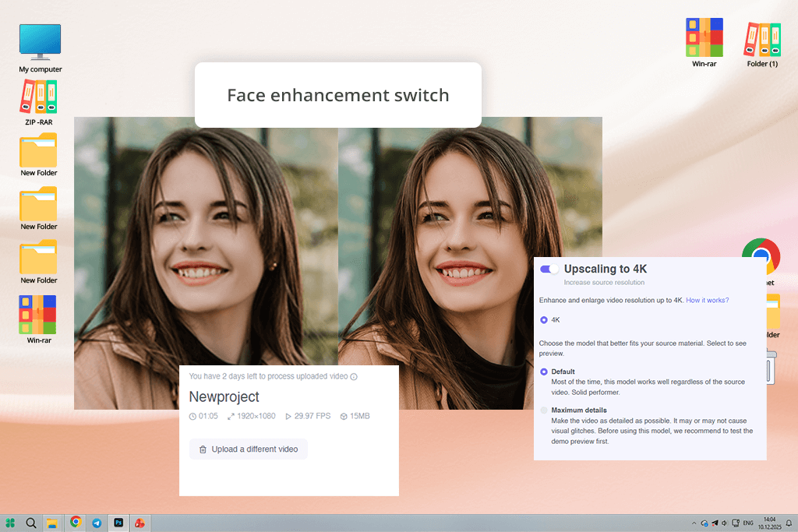Screen dimensions: 798x532
Task: Click the You have 2 days left notice
Action: pyautogui.click(x=268, y=376)
